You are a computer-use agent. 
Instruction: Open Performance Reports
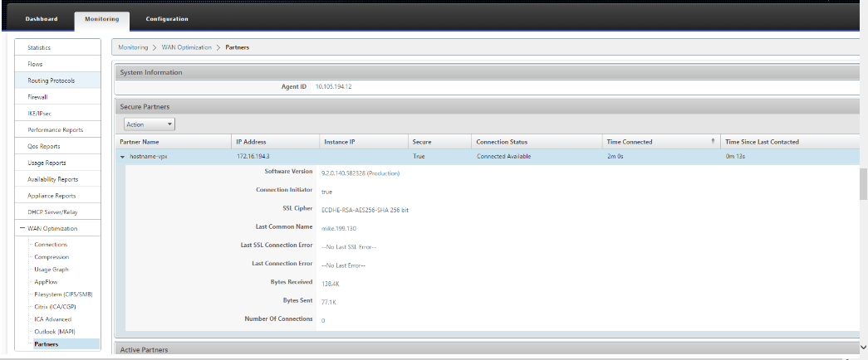coord(57,130)
